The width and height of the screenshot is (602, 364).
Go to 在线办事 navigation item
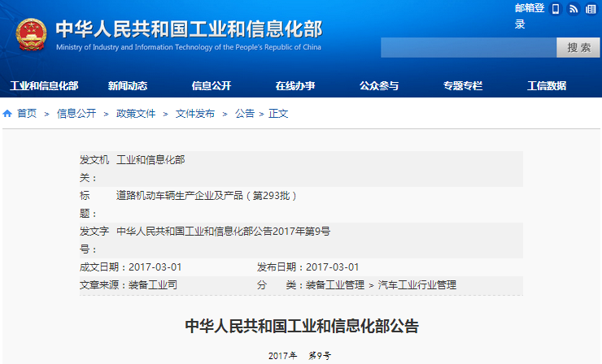click(295, 86)
